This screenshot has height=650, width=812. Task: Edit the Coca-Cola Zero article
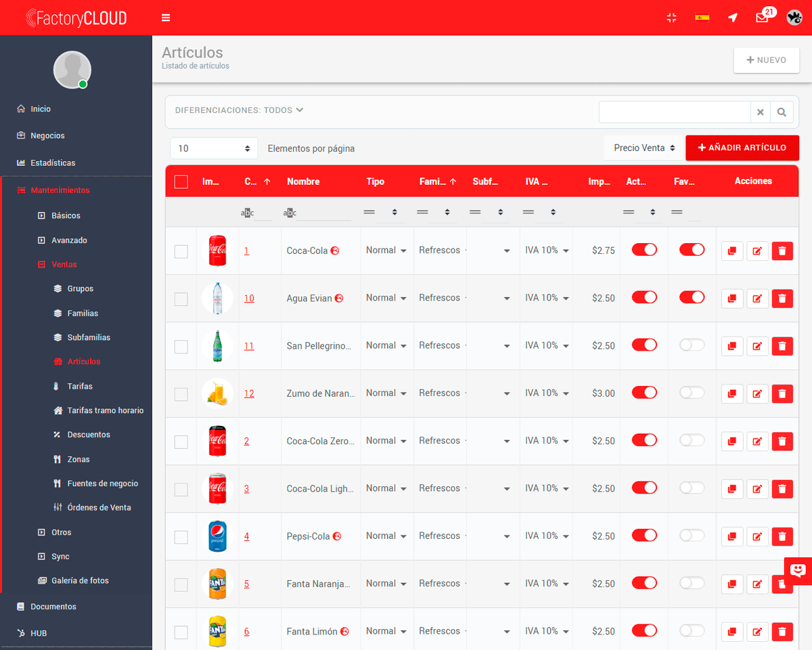[757, 441]
